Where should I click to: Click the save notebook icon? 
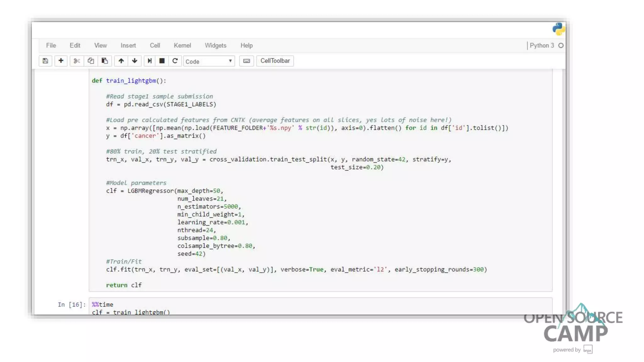[x=45, y=61]
